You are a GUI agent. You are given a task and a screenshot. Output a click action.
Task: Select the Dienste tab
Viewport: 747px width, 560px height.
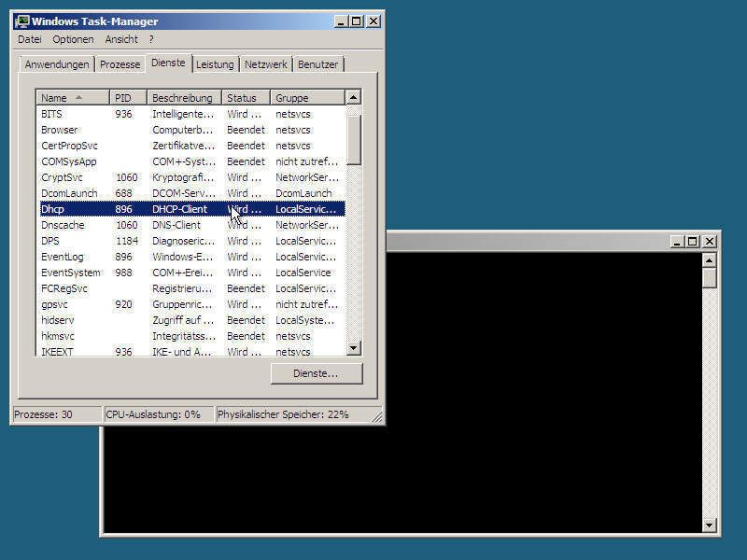click(168, 63)
